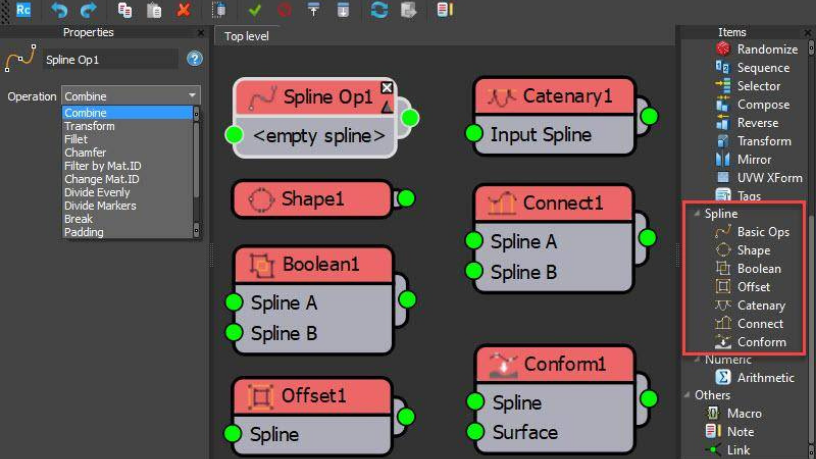This screenshot has width=816, height=459.
Task: Click the copy icon in toolbar
Action: tap(124, 10)
